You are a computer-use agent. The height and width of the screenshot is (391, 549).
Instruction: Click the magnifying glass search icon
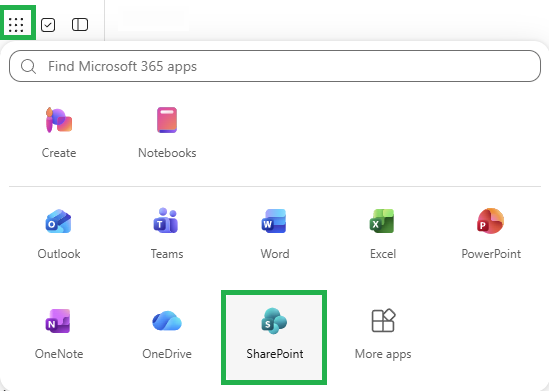point(28,66)
